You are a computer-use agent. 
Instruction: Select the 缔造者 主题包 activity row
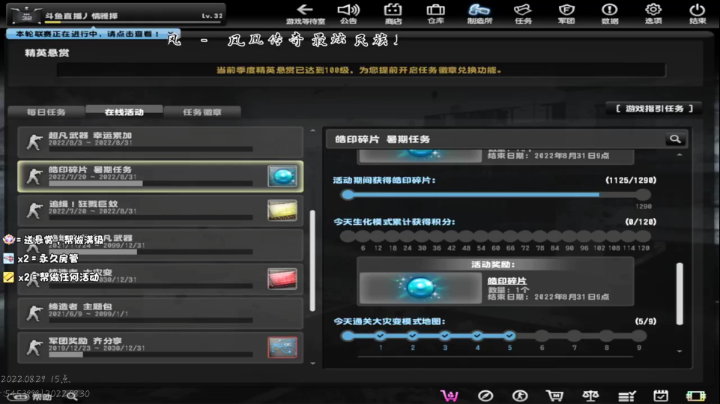point(160,313)
